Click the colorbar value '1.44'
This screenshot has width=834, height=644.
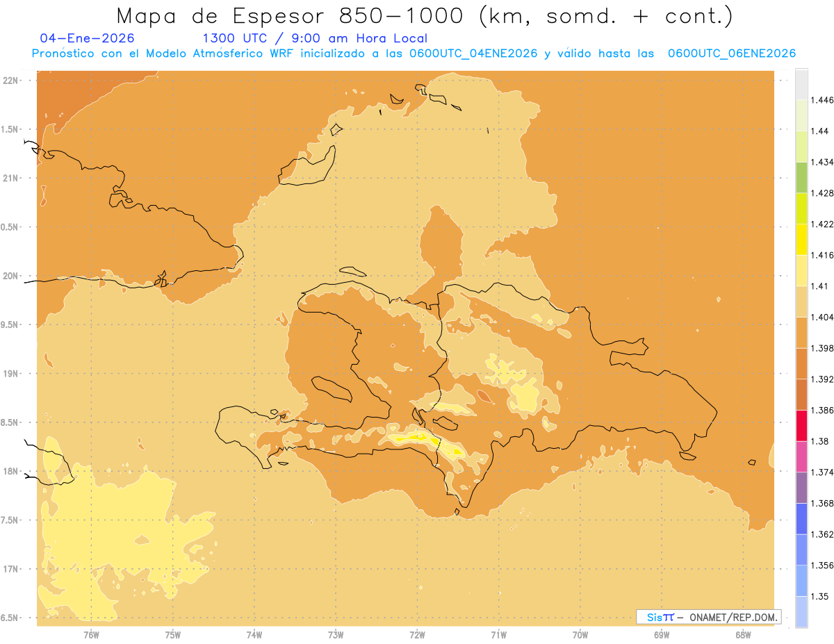(x=819, y=131)
